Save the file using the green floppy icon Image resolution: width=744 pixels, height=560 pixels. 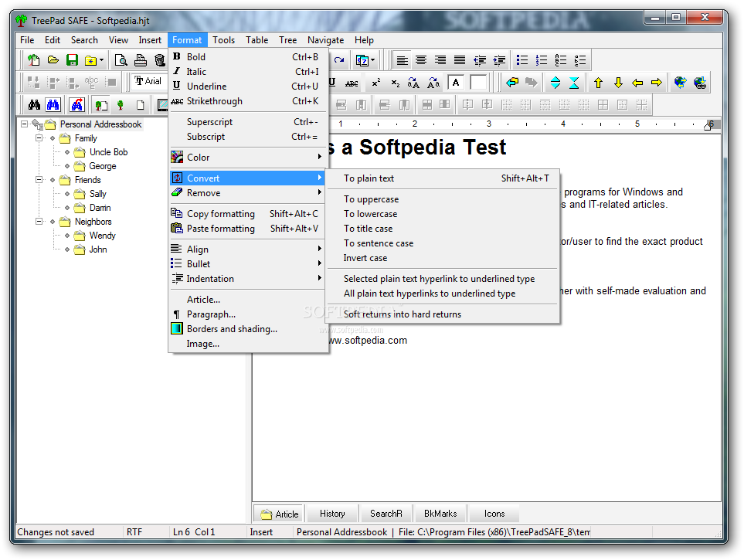pos(72,60)
